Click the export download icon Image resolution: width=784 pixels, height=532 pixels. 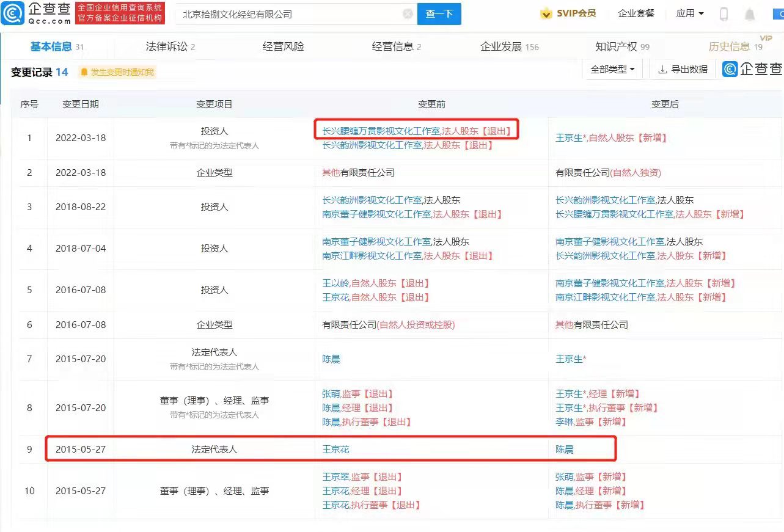(x=662, y=70)
